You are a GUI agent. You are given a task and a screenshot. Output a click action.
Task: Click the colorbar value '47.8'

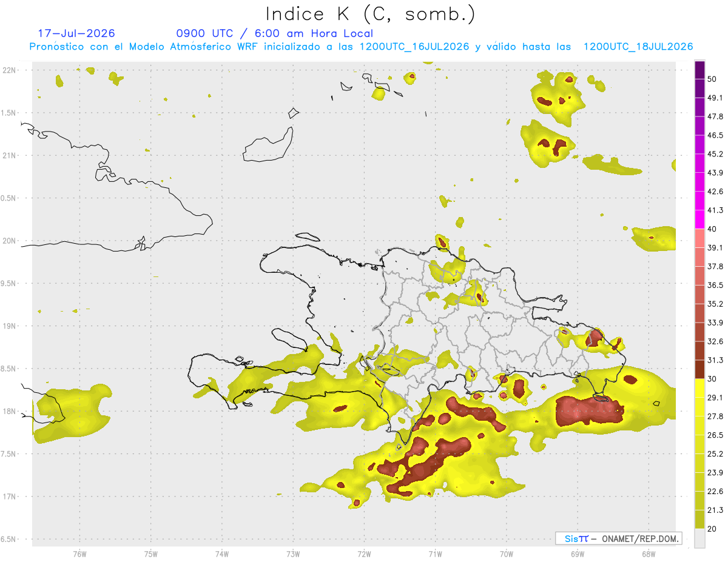coord(715,117)
